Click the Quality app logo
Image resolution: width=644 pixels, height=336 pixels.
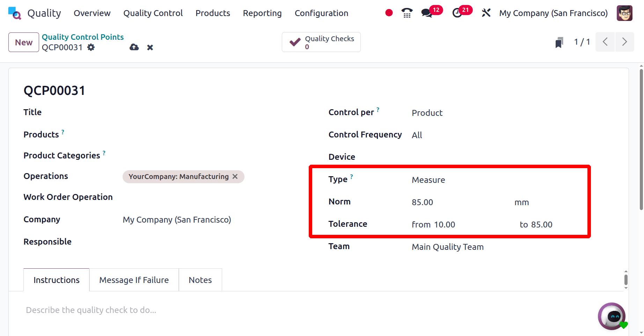[x=14, y=13]
